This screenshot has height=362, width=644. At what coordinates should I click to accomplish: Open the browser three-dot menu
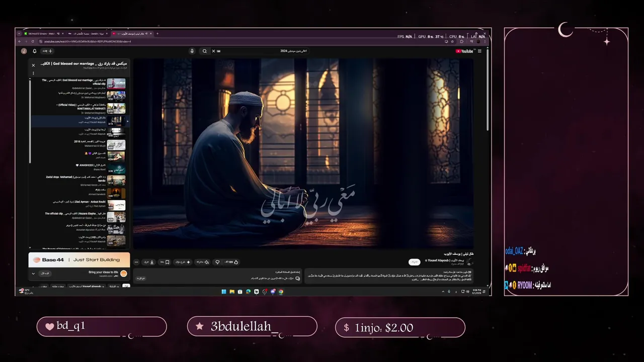[485, 42]
